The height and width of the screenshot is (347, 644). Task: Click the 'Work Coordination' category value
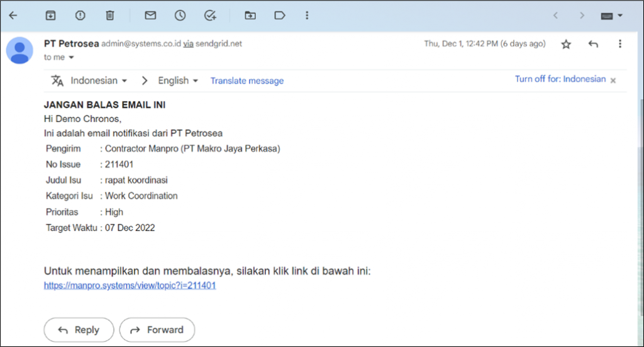pos(142,196)
